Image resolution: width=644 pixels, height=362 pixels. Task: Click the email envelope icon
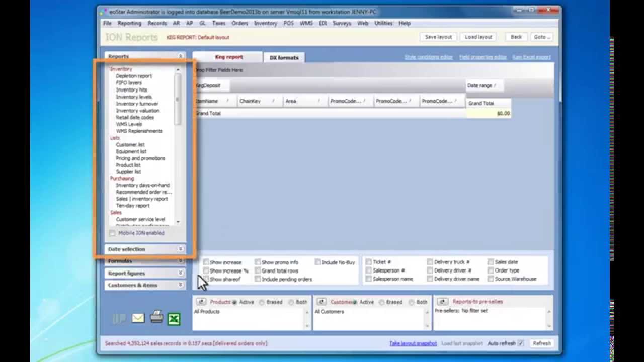click(x=138, y=318)
